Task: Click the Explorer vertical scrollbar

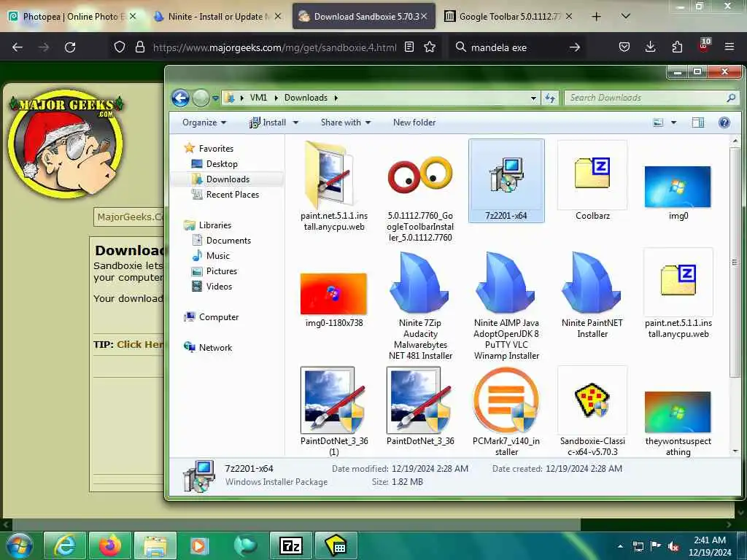Action: coord(735,262)
